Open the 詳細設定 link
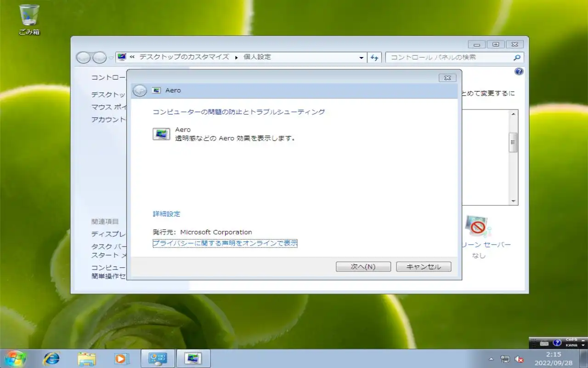 [167, 214]
